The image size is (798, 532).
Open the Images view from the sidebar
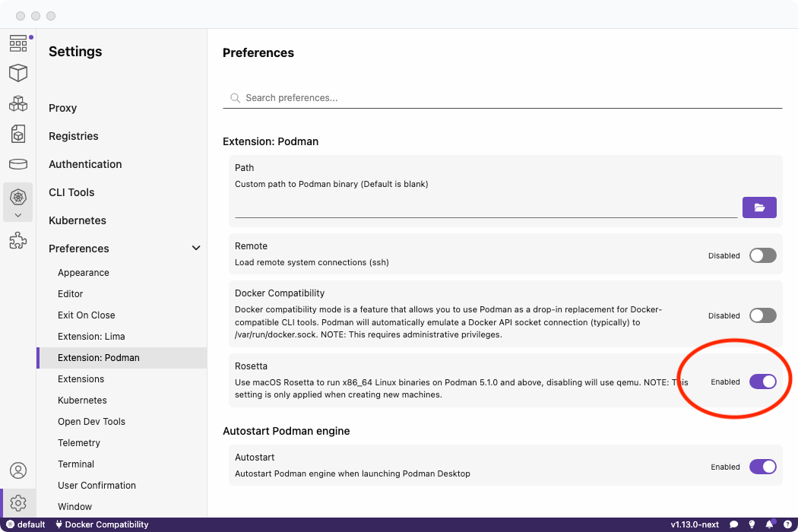pos(18,134)
